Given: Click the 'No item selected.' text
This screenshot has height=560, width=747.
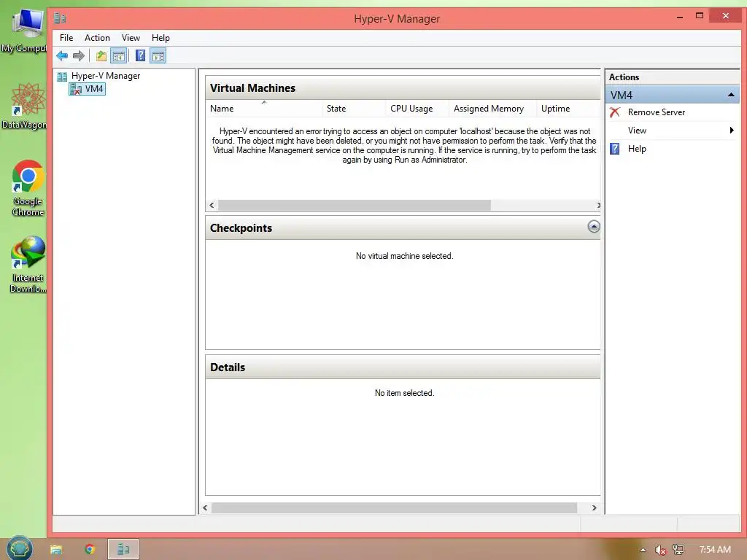Looking at the screenshot, I should click(404, 393).
